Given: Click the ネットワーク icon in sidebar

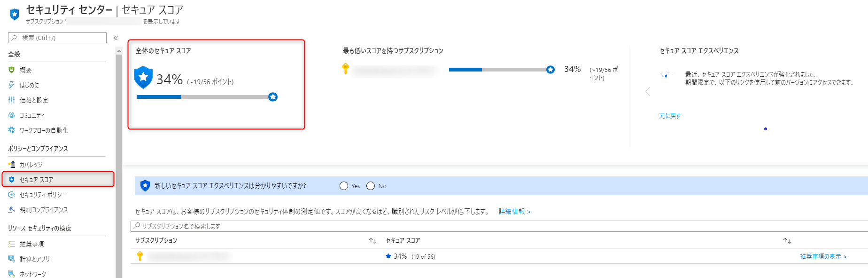Looking at the screenshot, I should click(x=12, y=274).
